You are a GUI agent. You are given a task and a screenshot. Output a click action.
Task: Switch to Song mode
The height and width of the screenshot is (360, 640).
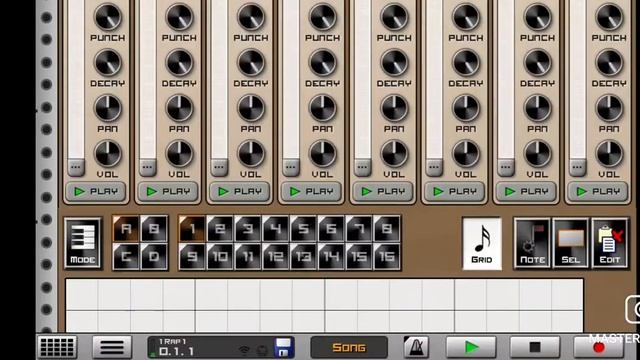point(349,347)
